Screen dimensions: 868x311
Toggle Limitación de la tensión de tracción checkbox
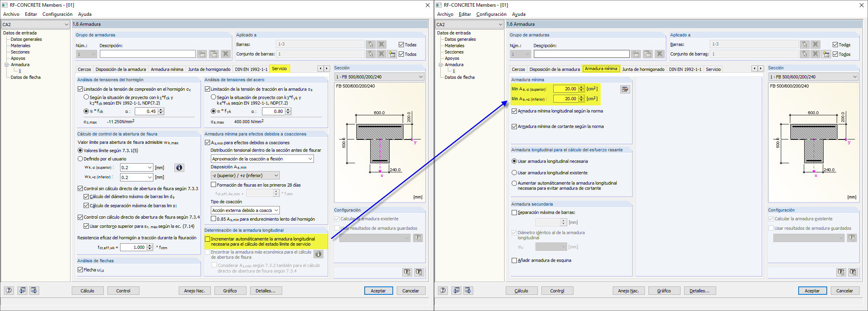pos(207,89)
